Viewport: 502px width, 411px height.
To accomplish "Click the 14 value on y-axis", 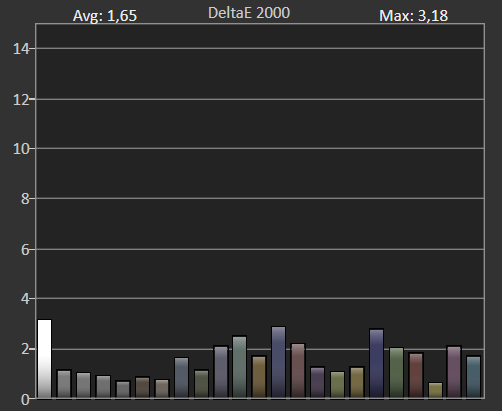I will (x=21, y=49).
